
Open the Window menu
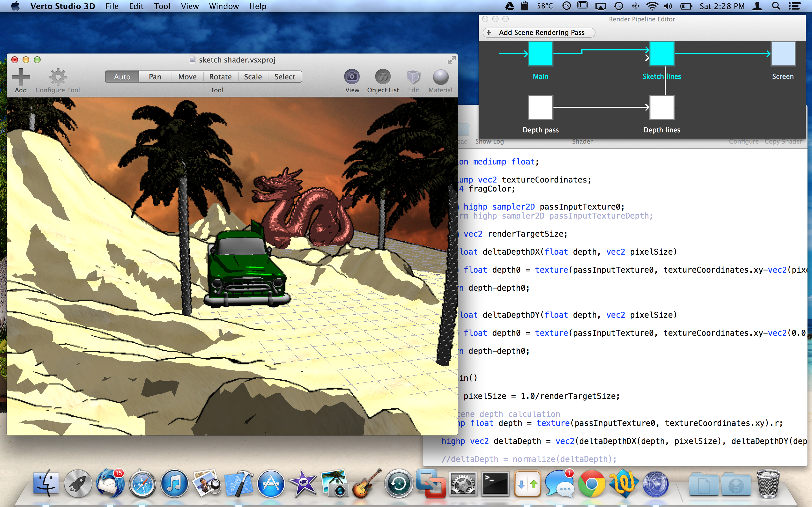coord(224,6)
